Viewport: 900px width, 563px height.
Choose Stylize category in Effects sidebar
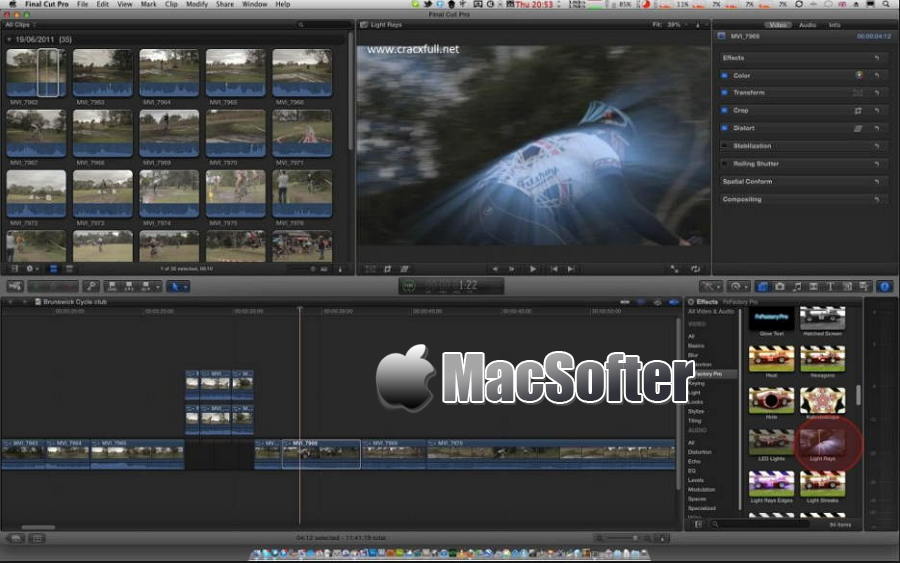(x=696, y=411)
